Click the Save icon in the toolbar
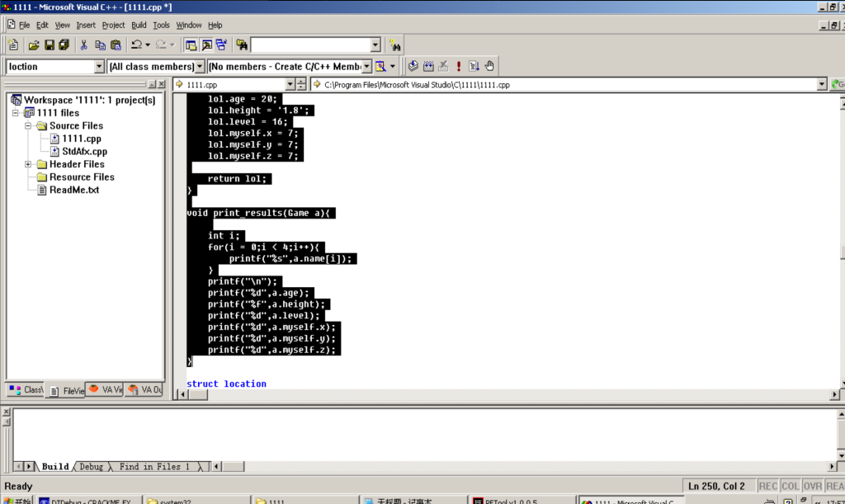Image resolution: width=845 pixels, height=504 pixels. coord(50,45)
